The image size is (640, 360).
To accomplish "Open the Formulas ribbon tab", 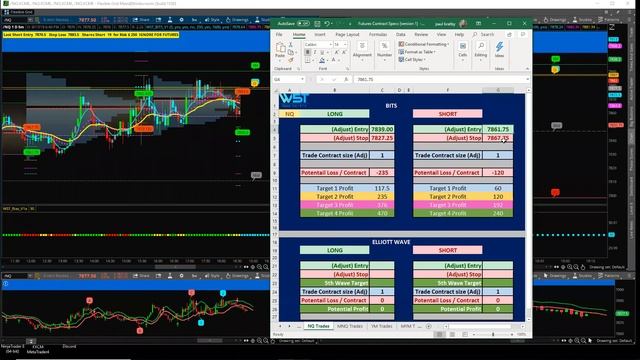I will pyautogui.click(x=378, y=35).
